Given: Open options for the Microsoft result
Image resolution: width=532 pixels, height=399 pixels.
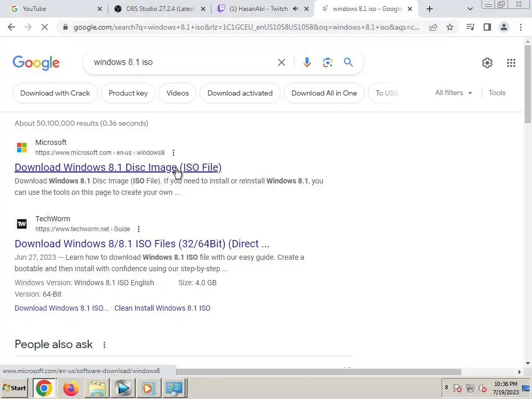Looking at the screenshot, I should point(174,153).
